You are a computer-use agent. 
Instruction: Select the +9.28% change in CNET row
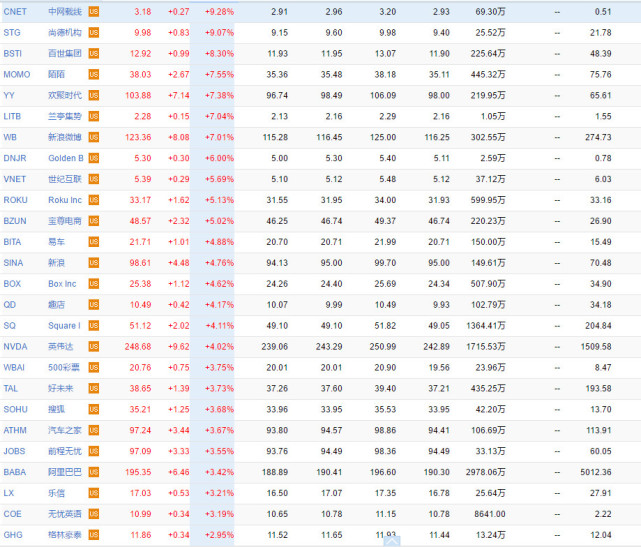[220, 12]
